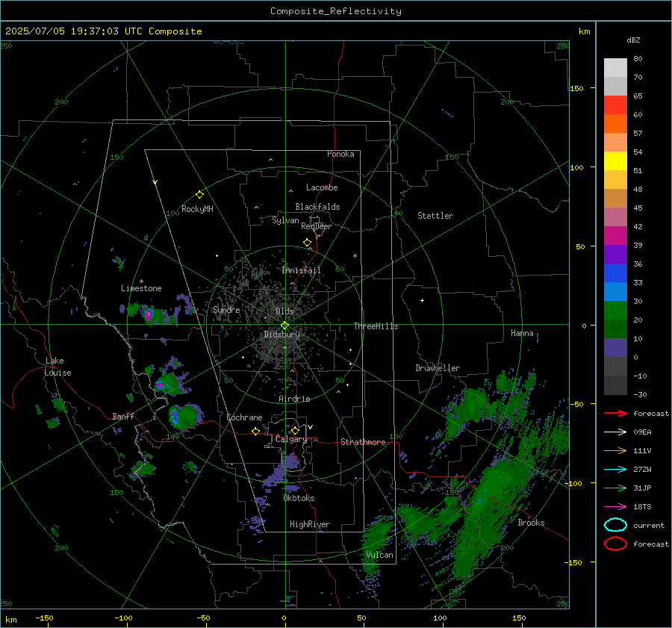Click the Cochrane label
The width and height of the screenshot is (672, 628).
(244, 417)
